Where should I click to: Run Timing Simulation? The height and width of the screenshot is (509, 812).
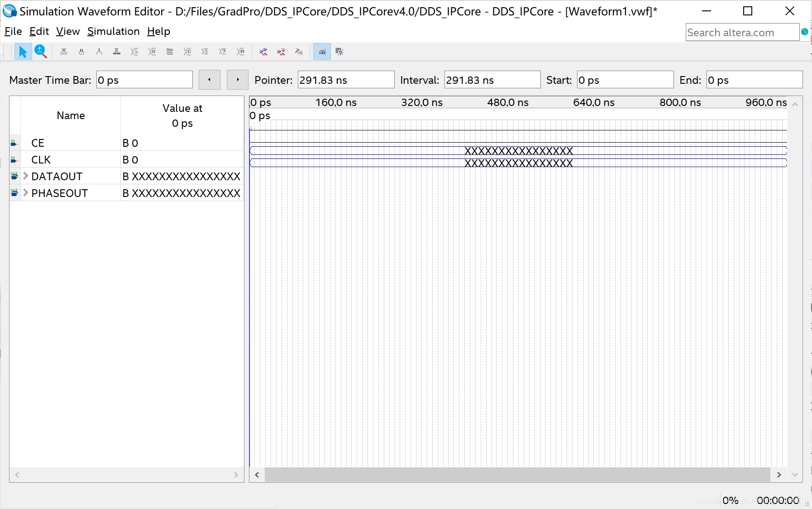click(x=281, y=52)
